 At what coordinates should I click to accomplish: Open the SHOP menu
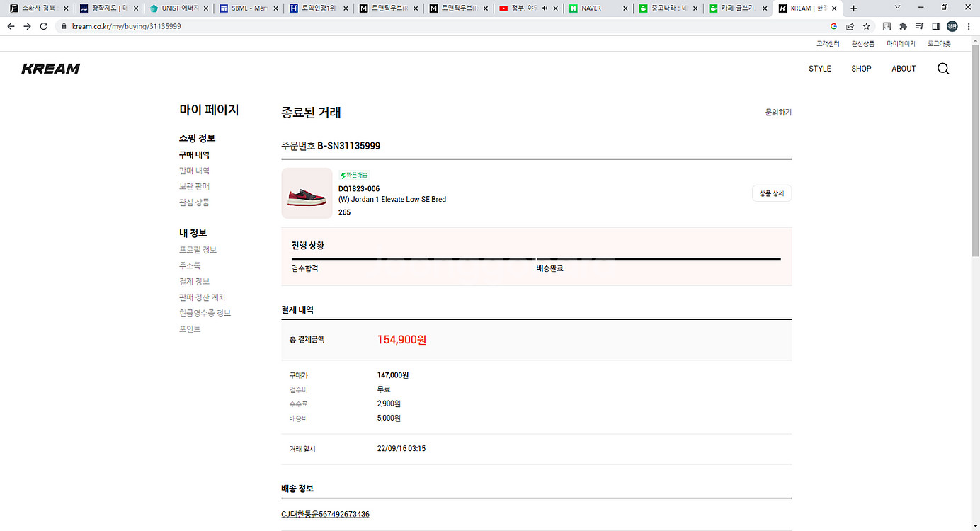[861, 69]
